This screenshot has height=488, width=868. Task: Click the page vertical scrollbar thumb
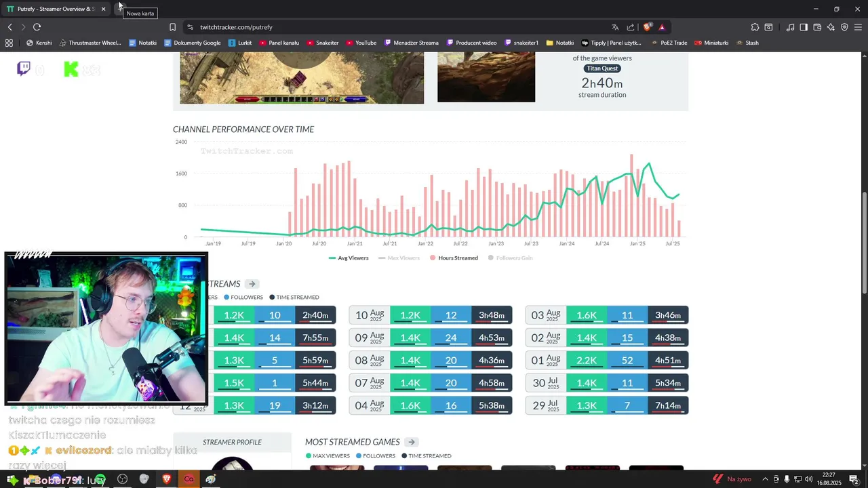pos(864,243)
